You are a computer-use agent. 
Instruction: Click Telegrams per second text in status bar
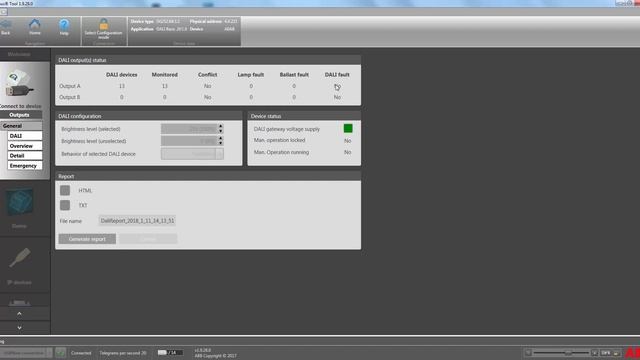(x=122, y=353)
